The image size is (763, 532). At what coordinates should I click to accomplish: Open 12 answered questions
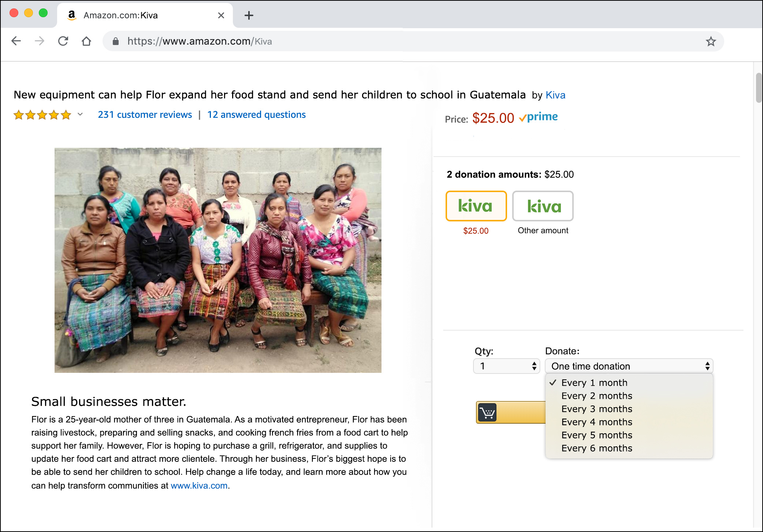(x=256, y=115)
